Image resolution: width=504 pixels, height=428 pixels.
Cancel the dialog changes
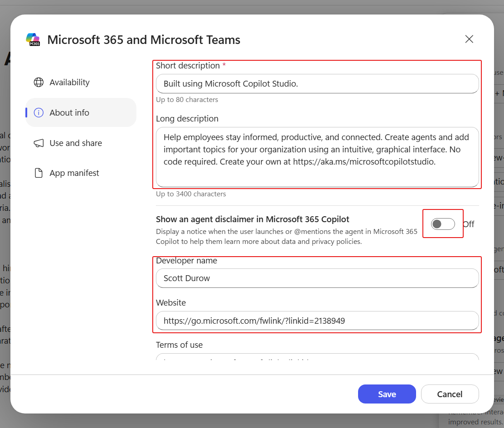pos(450,394)
